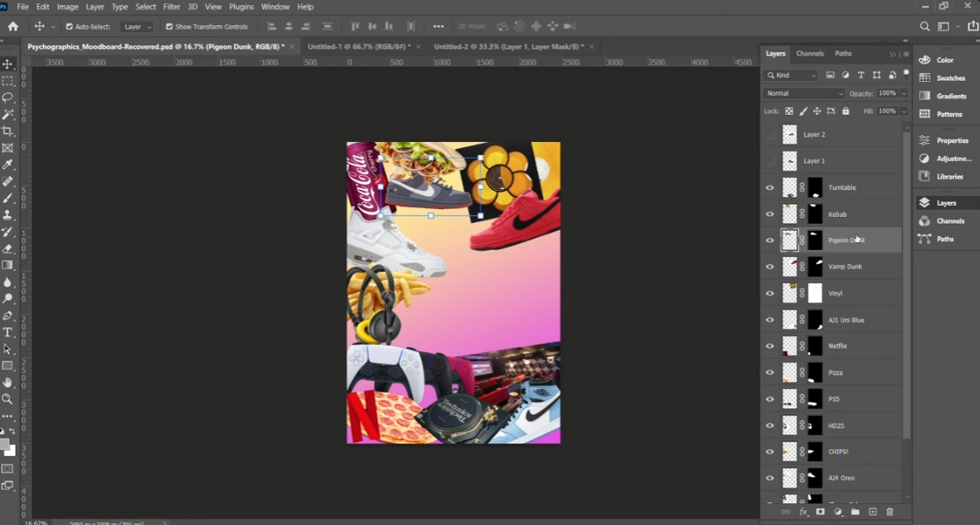Screen dimensions: 980x525
Task: Toggle Show Transform Controls checkbox
Action: [x=169, y=27]
